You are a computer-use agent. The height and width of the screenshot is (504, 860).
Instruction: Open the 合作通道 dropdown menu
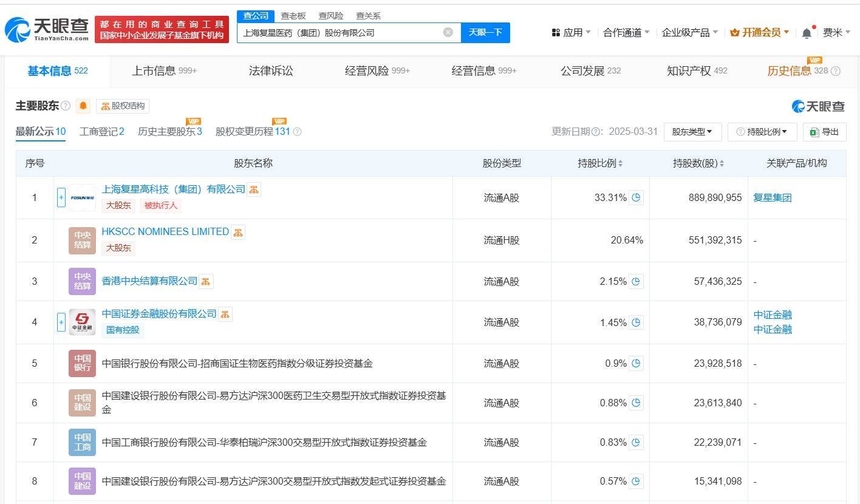(x=626, y=33)
